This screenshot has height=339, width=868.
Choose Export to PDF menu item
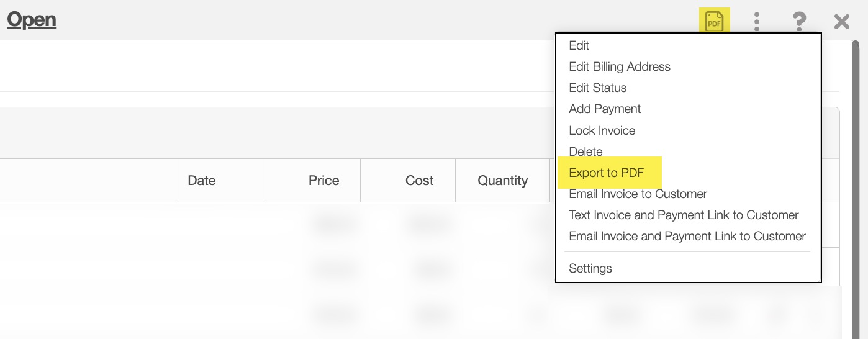click(x=606, y=173)
